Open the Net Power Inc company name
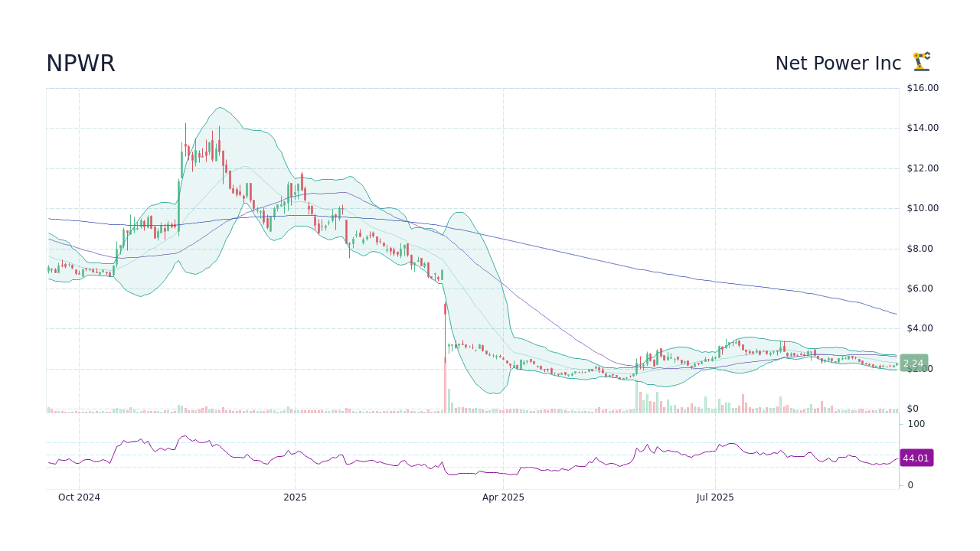Image resolution: width=980 pixels, height=551 pixels. coord(838,63)
